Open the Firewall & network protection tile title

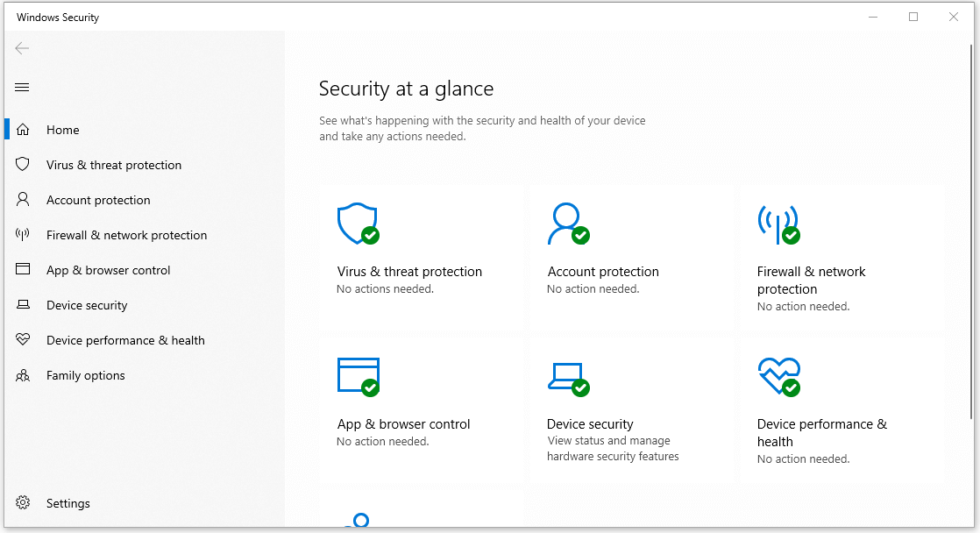[x=811, y=280]
